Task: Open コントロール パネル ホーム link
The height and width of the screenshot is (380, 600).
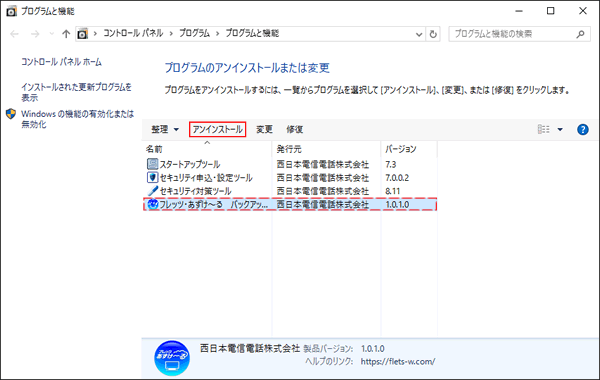Action: pos(61,62)
